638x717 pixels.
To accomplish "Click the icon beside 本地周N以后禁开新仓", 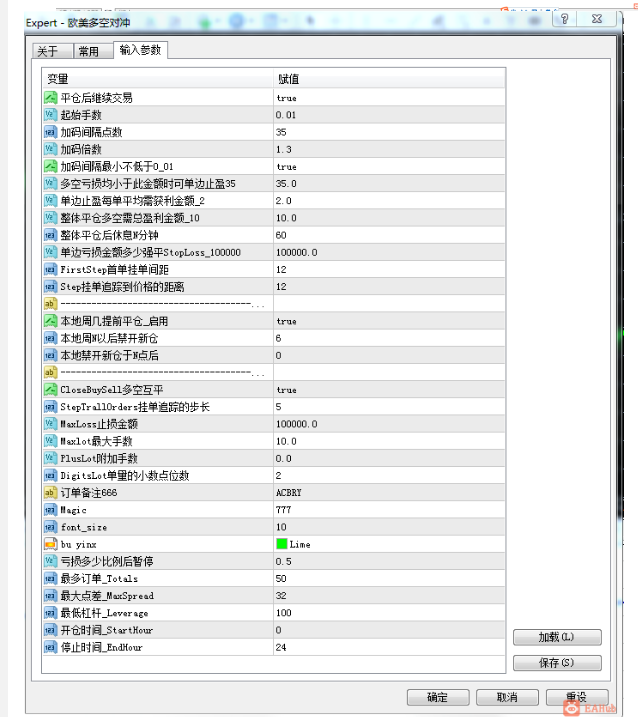I will [50, 338].
